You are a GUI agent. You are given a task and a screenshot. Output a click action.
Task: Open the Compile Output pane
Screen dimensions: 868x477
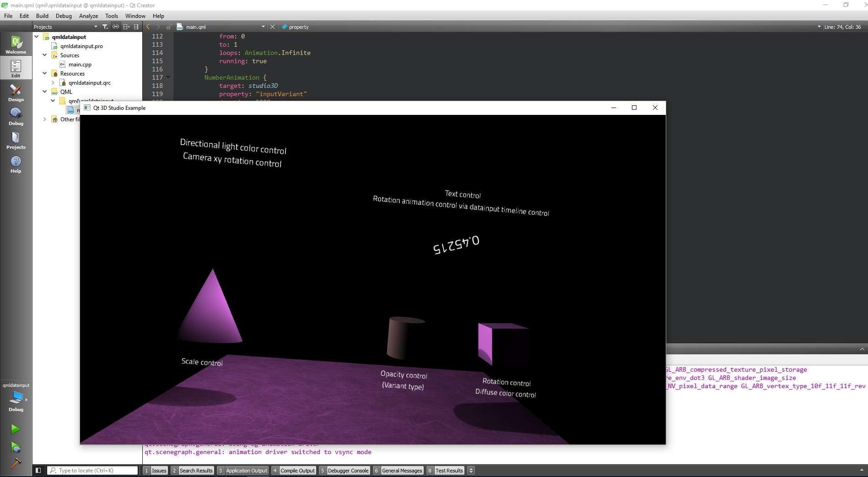click(x=297, y=471)
